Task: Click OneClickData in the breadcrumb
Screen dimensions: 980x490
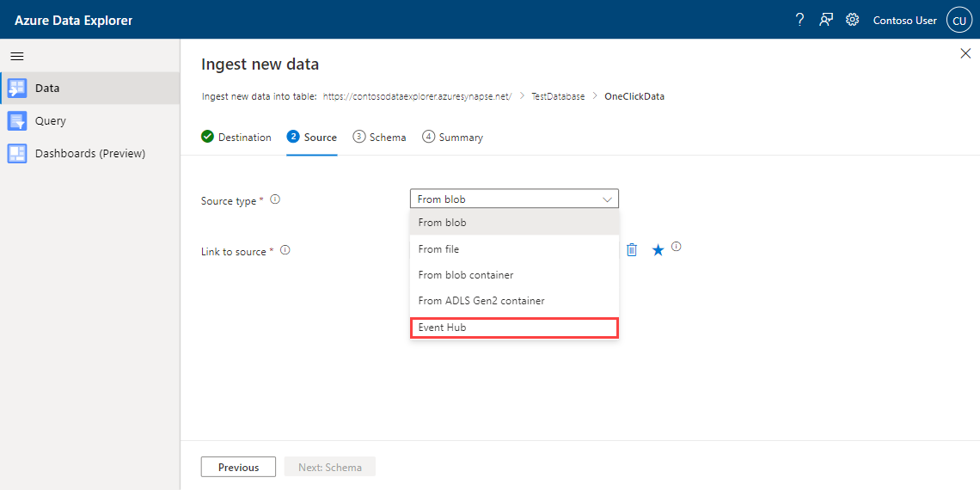Action: (634, 96)
